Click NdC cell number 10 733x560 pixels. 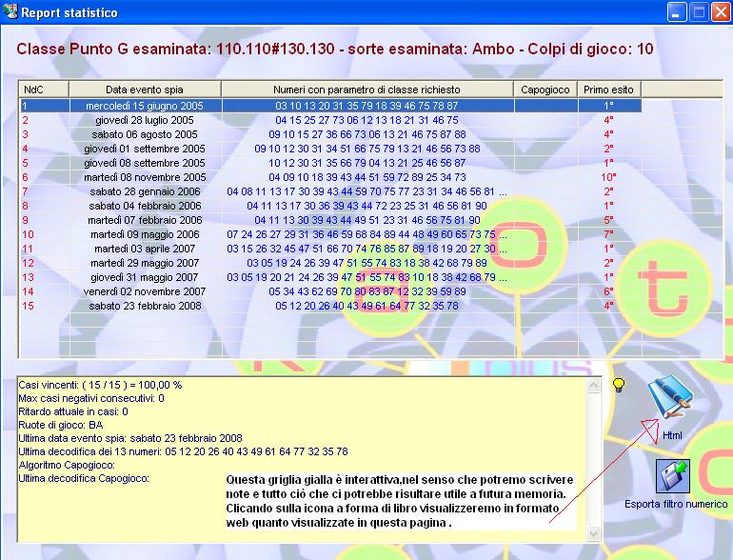(x=28, y=234)
